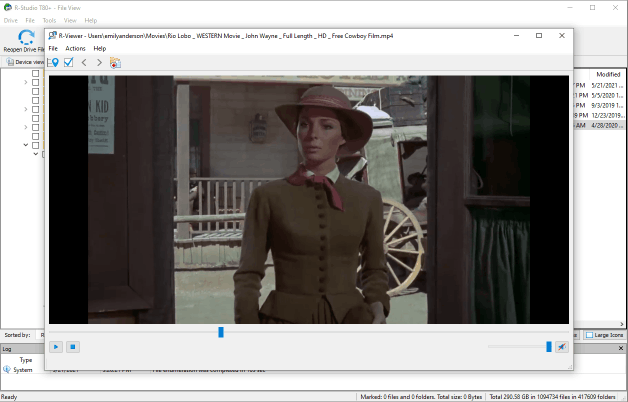Open the Tools menu in R-Studio
The image size is (628, 402).
[x=49, y=20]
